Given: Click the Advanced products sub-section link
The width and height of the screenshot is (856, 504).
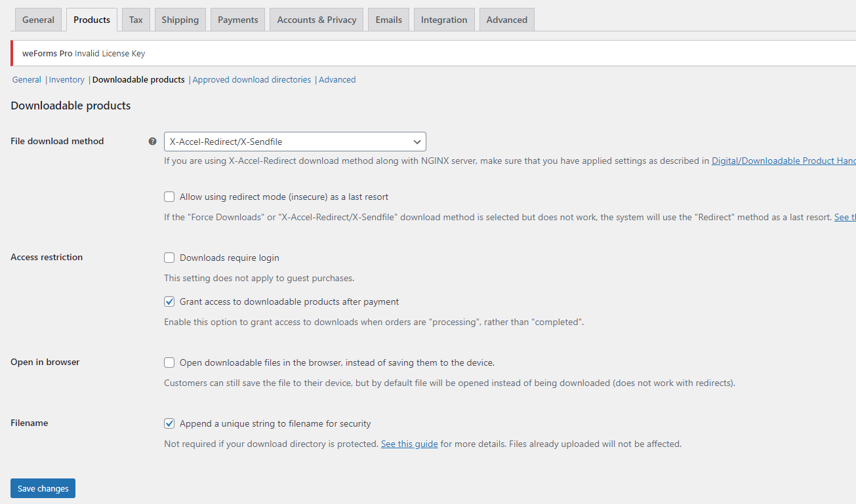Looking at the screenshot, I should (337, 79).
